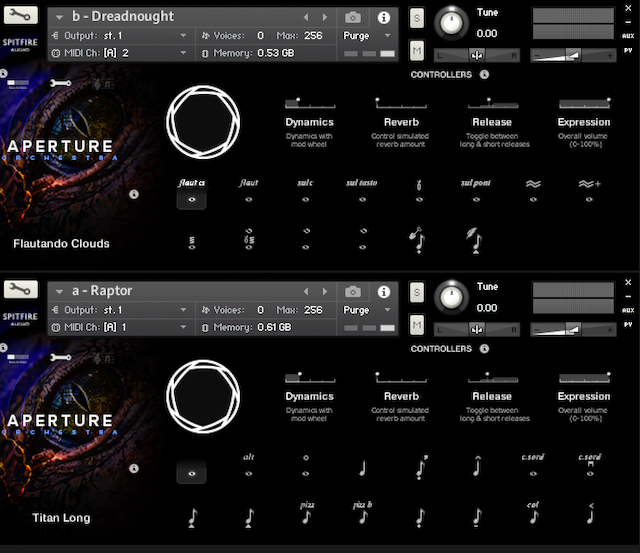Select tremolo wave plus articulation in Dreadnought
The width and height of the screenshot is (640, 553).
589,190
